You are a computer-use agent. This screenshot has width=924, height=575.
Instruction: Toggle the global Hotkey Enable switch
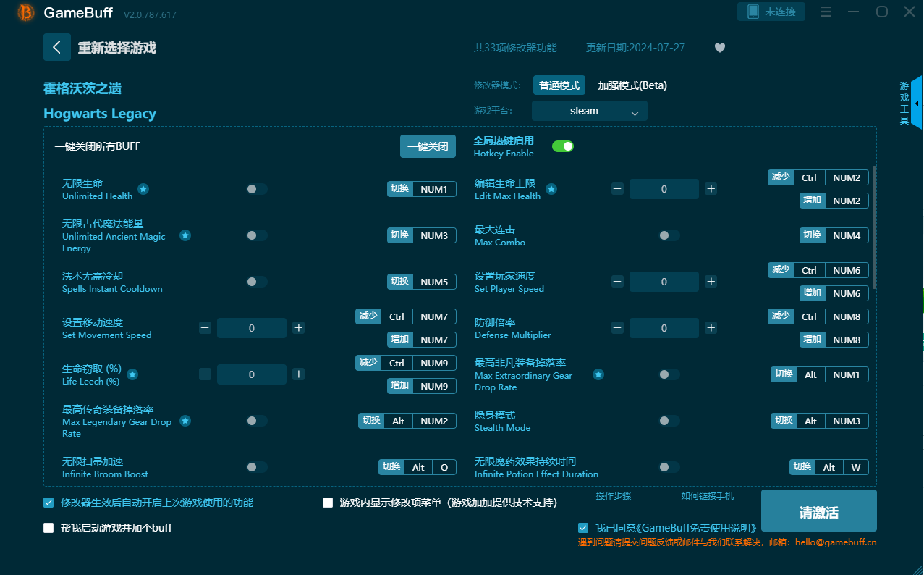563,146
